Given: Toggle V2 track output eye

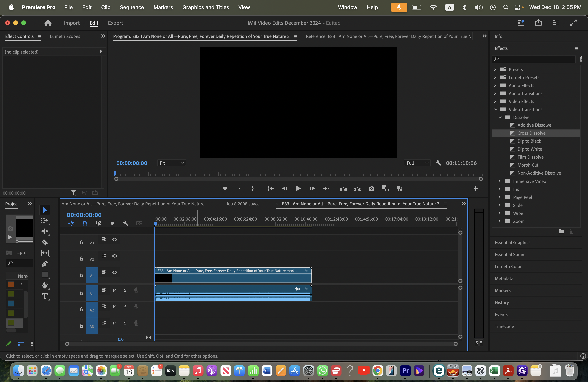Looking at the screenshot, I should coord(114,256).
